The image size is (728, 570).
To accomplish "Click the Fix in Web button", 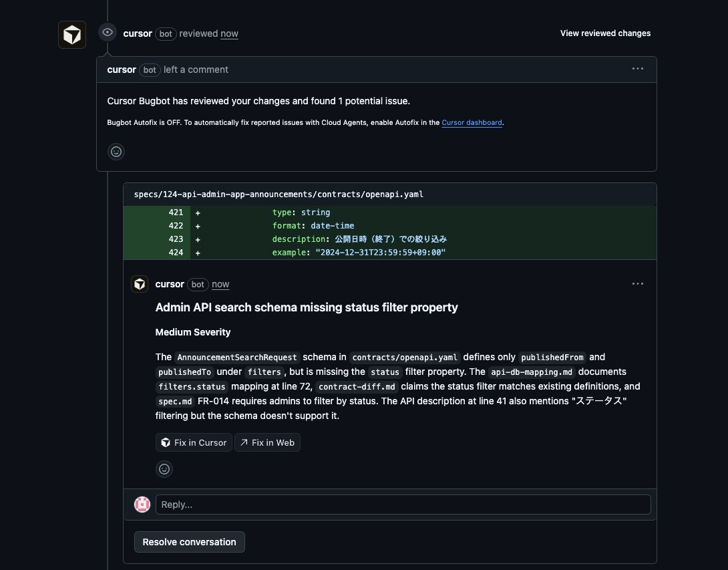I will pyautogui.click(x=267, y=443).
